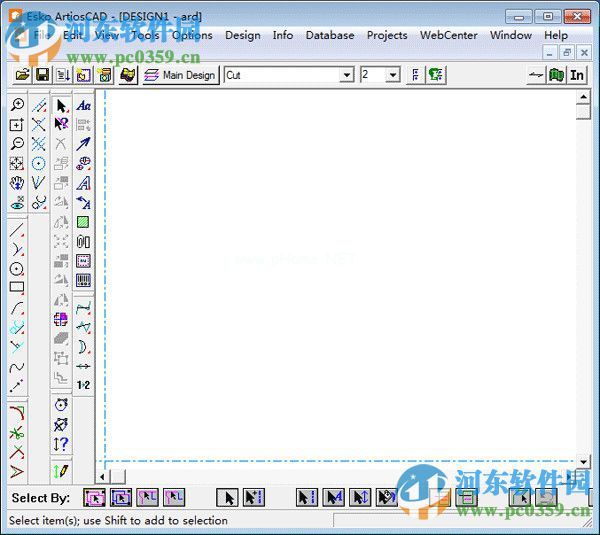Select the double-headed arrow distance dimension tool

[x=83, y=366]
